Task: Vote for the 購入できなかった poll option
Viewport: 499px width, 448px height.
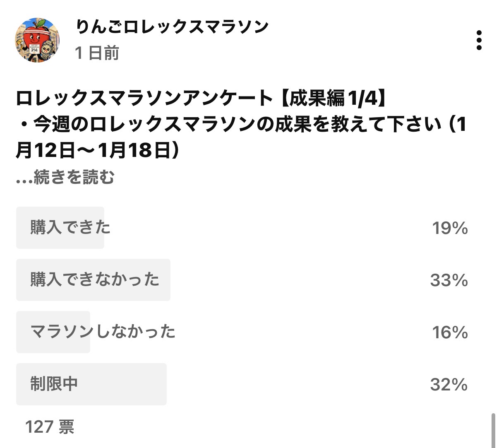Action: [x=95, y=280]
